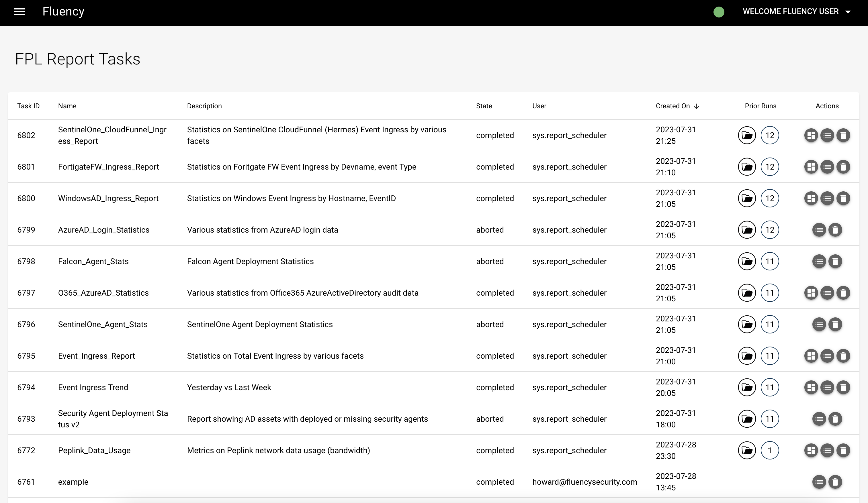Open the hamburger navigation menu
This screenshot has width=868, height=503.
(x=19, y=12)
